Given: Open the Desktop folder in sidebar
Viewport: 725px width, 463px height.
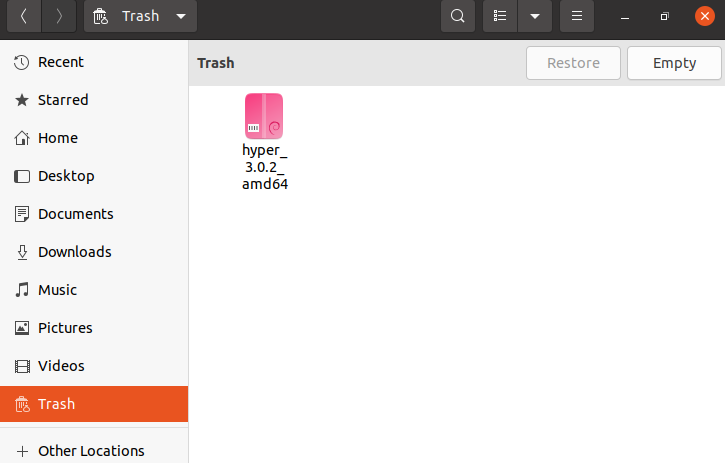Looking at the screenshot, I should point(66,176).
